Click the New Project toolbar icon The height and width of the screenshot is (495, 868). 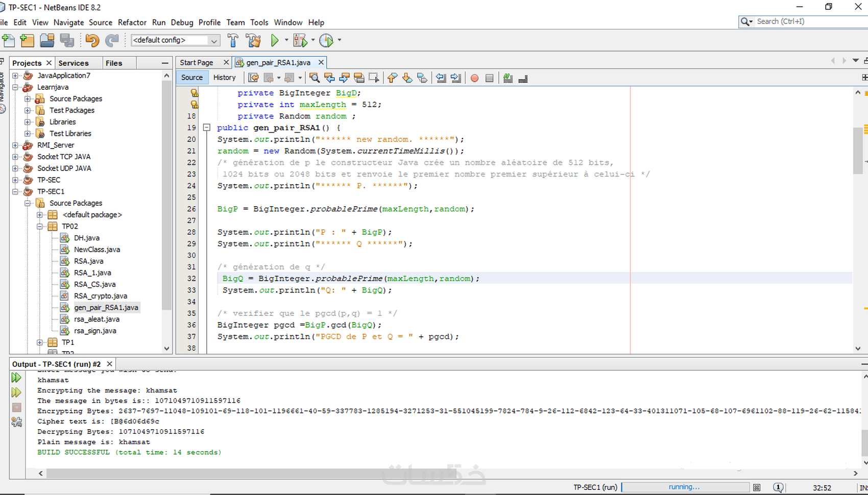click(x=27, y=40)
